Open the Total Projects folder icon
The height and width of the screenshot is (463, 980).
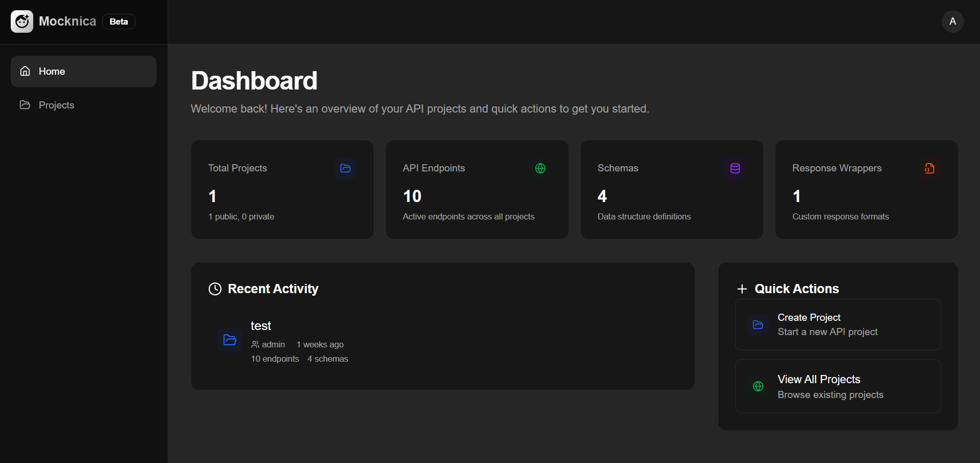point(346,168)
